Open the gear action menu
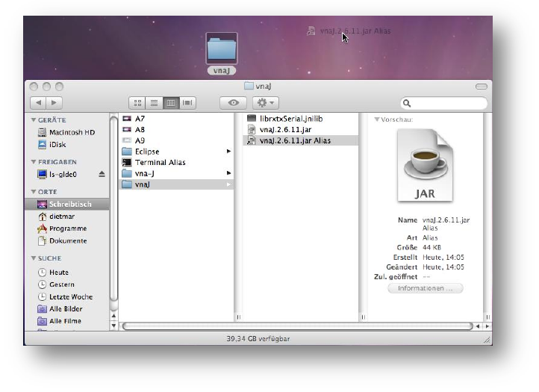 tap(265, 103)
